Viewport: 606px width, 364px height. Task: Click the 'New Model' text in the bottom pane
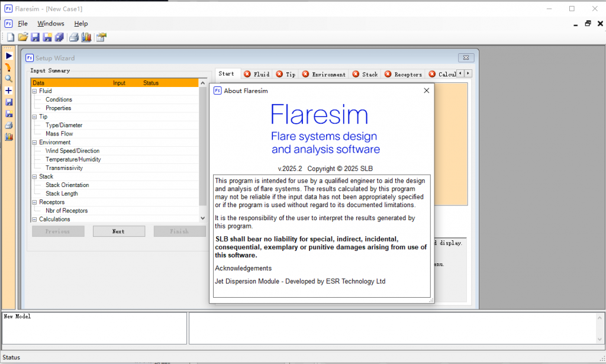click(x=17, y=317)
